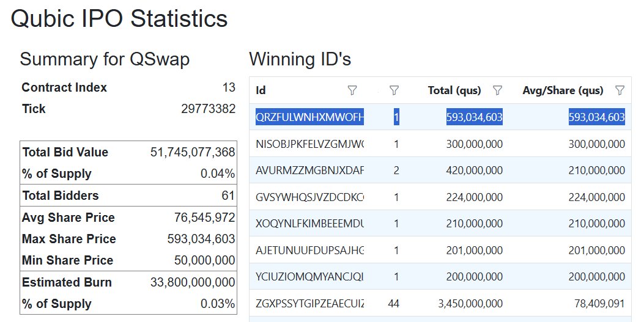Image resolution: width=644 pixels, height=322 pixels.
Task: Click Total Bid Value amount 51,745,077,368
Action: pyautogui.click(x=193, y=152)
